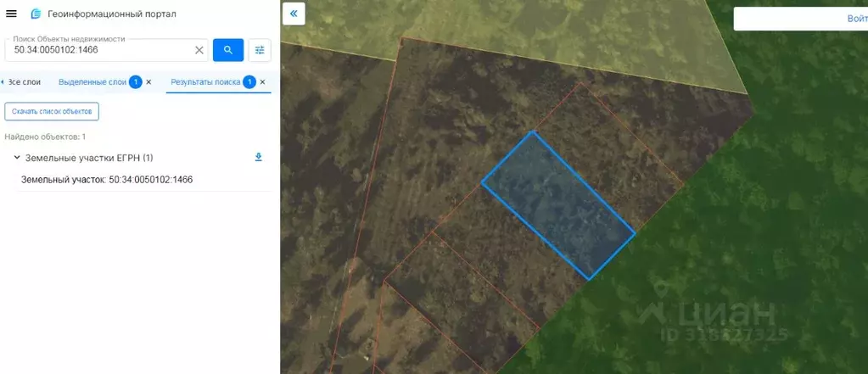Close the Результаты поиска tab

click(262, 82)
